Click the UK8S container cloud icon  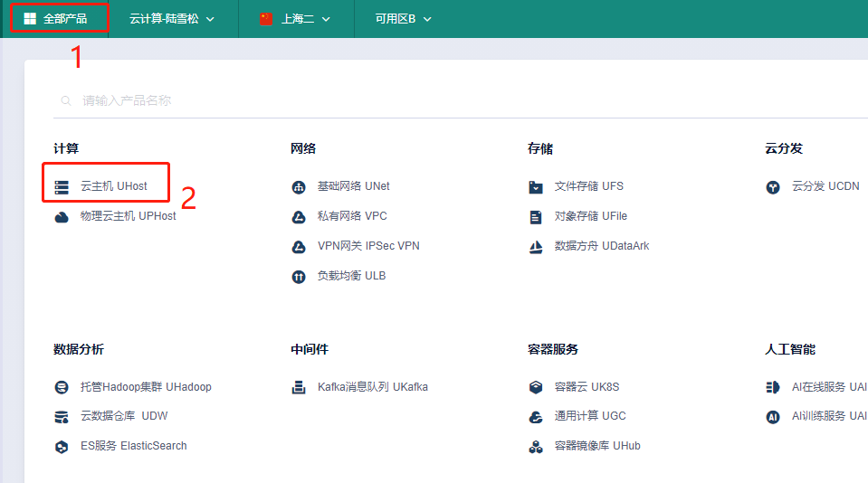[x=536, y=387]
